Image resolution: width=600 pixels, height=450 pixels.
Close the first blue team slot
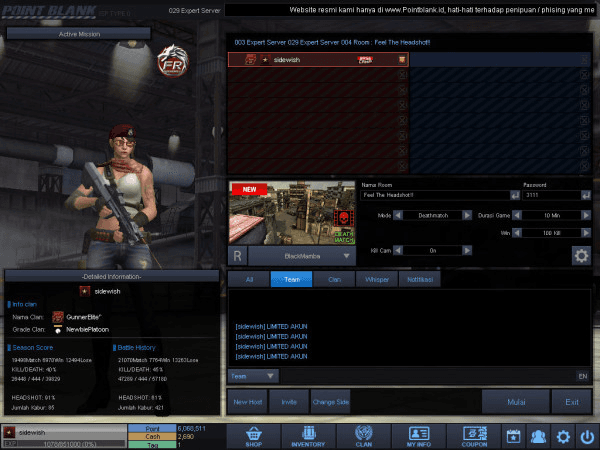click(x=584, y=60)
